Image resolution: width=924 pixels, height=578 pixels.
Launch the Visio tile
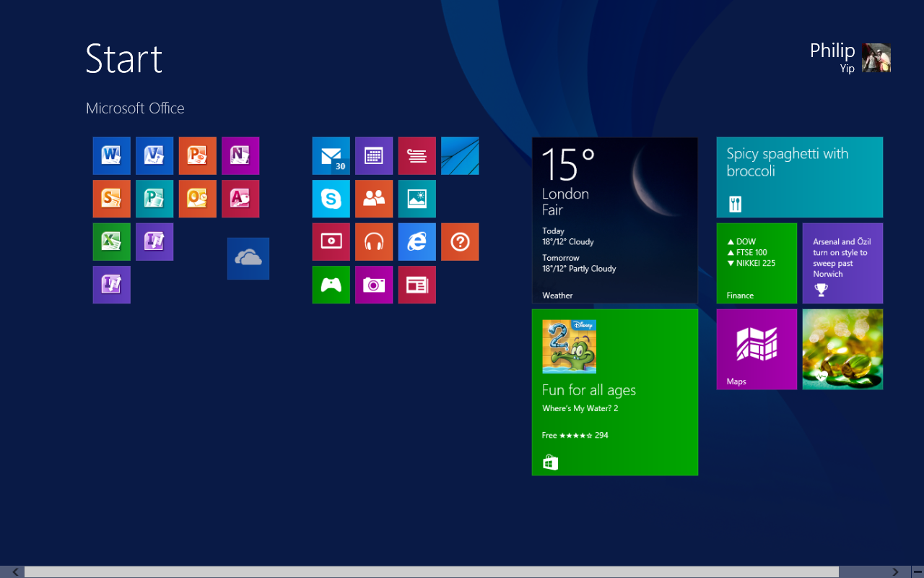click(x=154, y=156)
